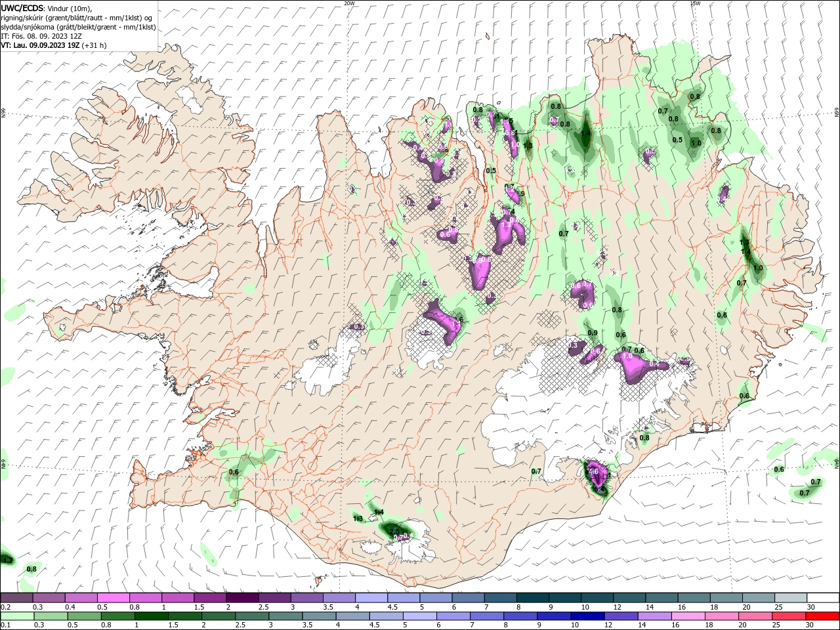Click the "20W" longitude label on the map
Screen dimensions: 840x630
pyautogui.click(x=349, y=3)
